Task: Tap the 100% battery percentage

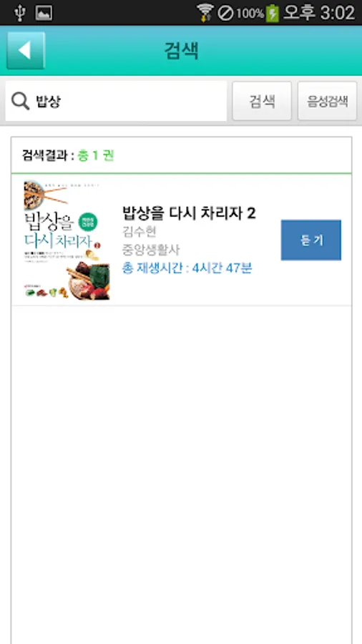Action: click(250, 14)
